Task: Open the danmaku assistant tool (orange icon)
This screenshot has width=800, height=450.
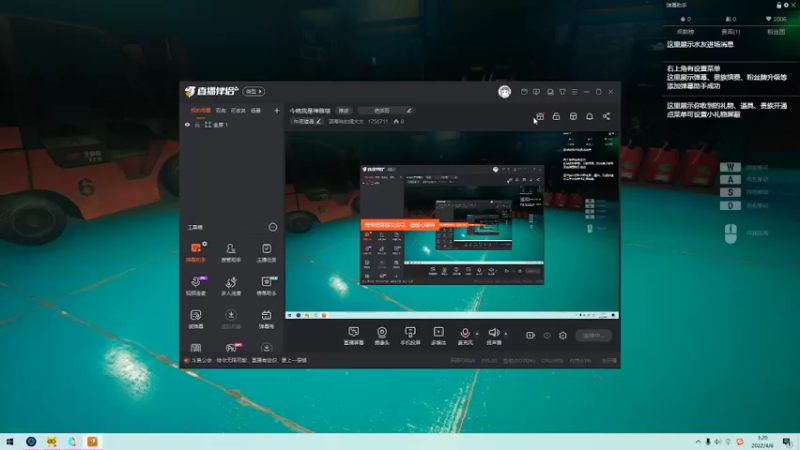Action: point(196,253)
